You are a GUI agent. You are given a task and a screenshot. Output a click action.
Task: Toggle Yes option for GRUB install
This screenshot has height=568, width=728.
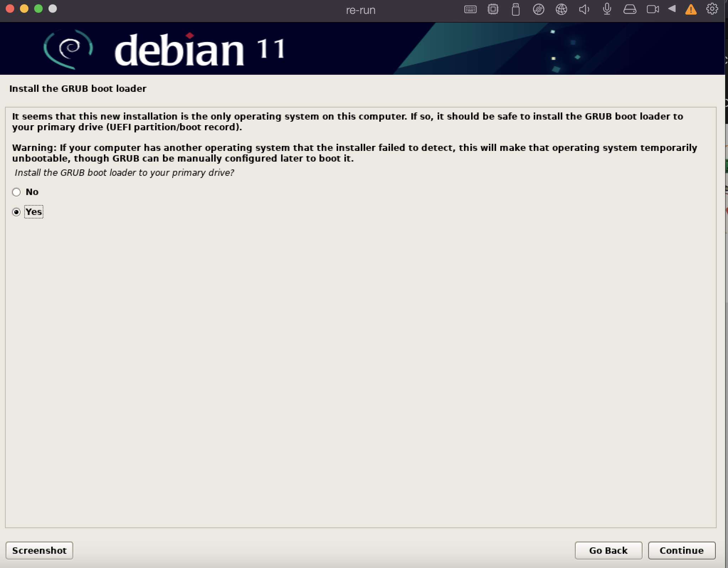16,212
